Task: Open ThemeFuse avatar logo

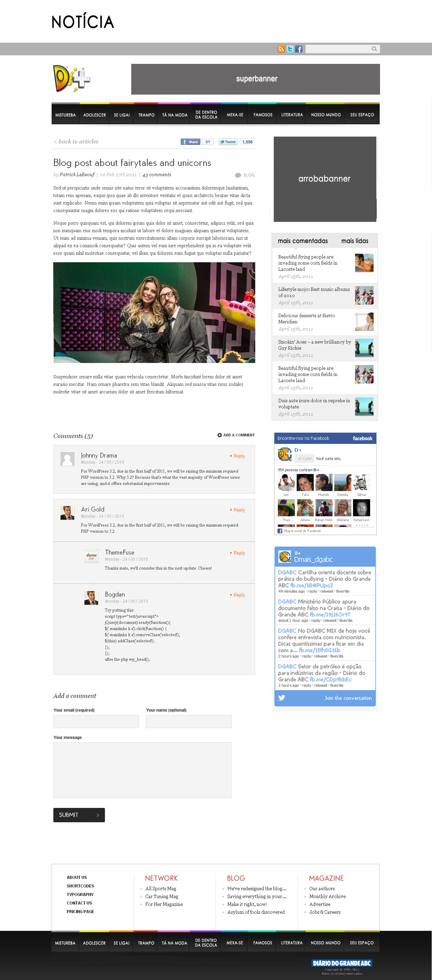Action: click(x=91, y=556)
